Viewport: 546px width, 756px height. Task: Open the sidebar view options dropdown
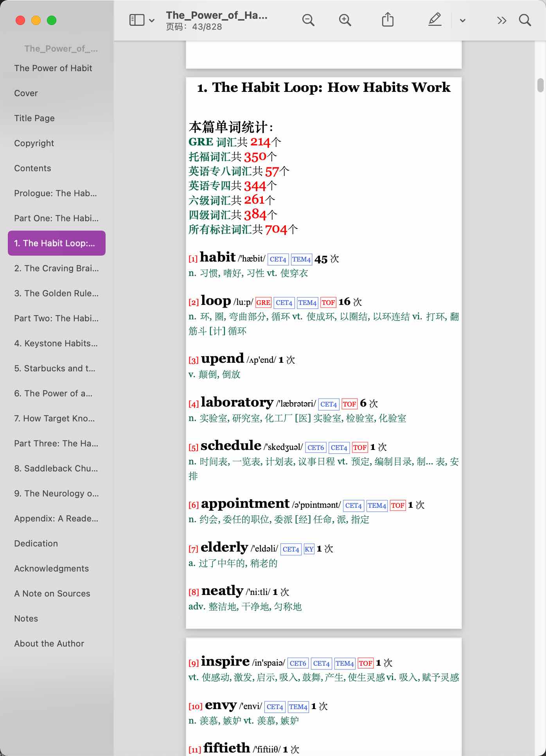[152, 20]
